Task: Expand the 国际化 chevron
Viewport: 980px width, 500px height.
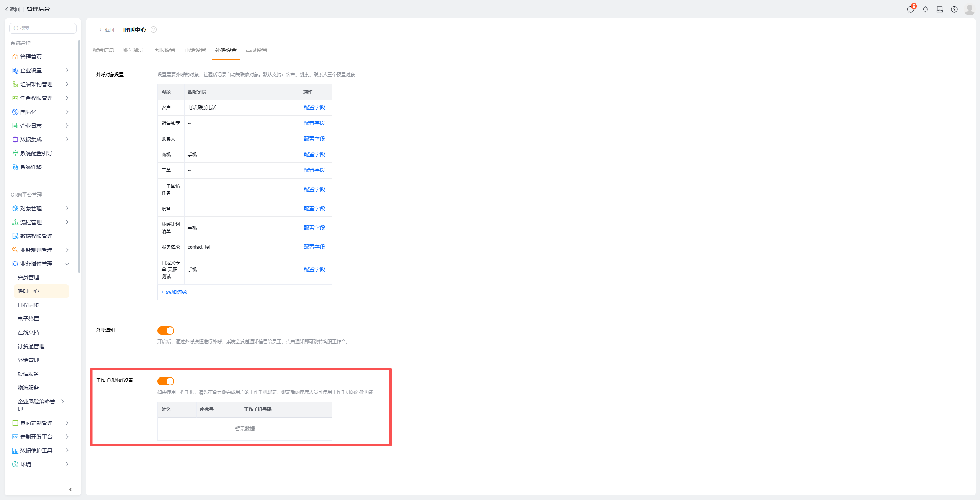Action: (67, 112)
